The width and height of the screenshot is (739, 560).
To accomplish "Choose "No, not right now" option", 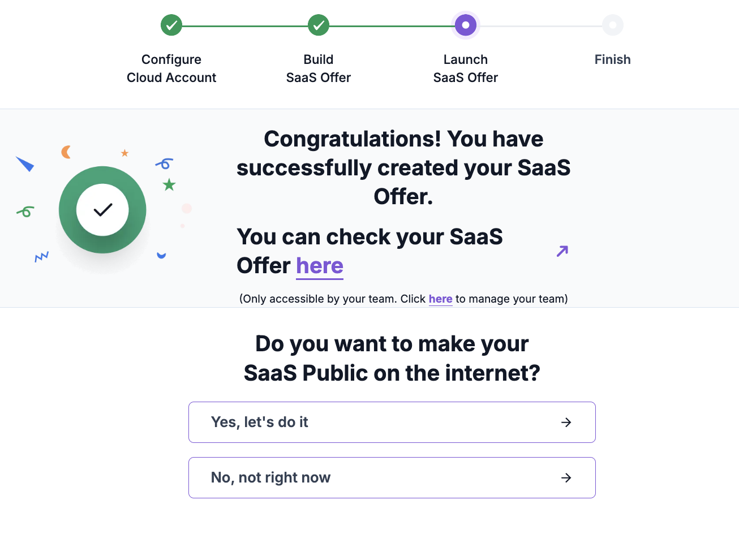I will [x=392, y=478].
